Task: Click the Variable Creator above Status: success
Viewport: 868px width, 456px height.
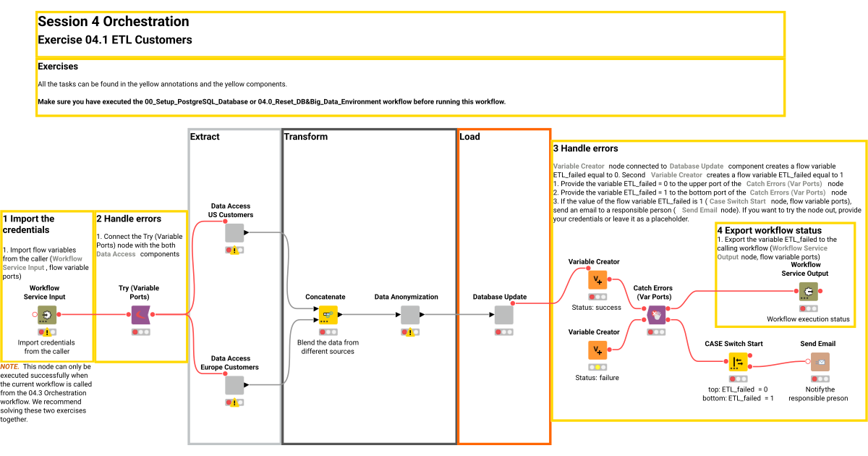Action: [x=597, y=279]
